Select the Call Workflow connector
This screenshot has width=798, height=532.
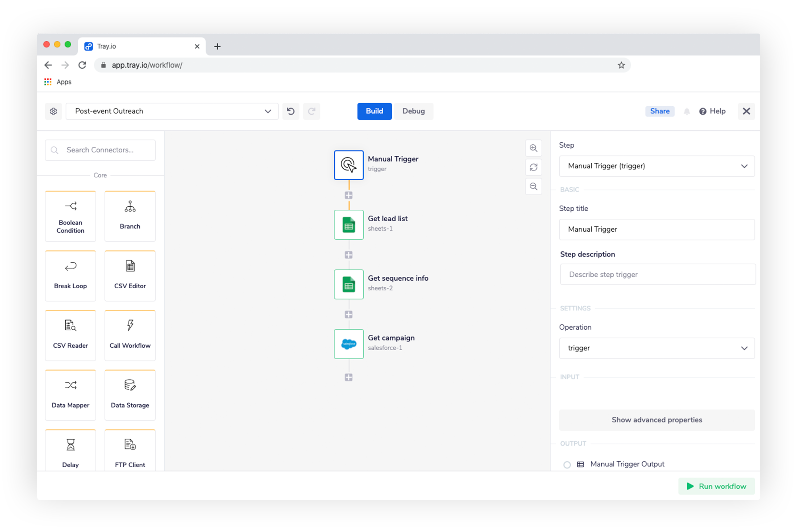click(130, 335)
